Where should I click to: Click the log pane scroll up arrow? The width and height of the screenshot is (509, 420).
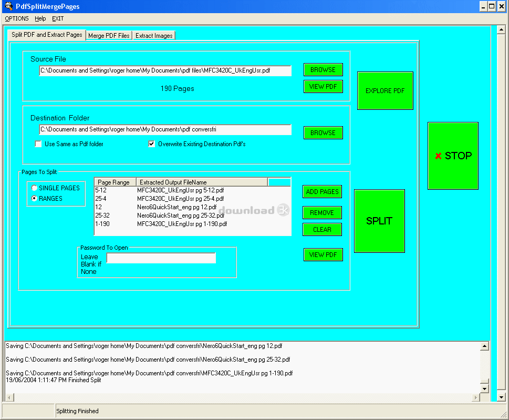tap(484, 346)
